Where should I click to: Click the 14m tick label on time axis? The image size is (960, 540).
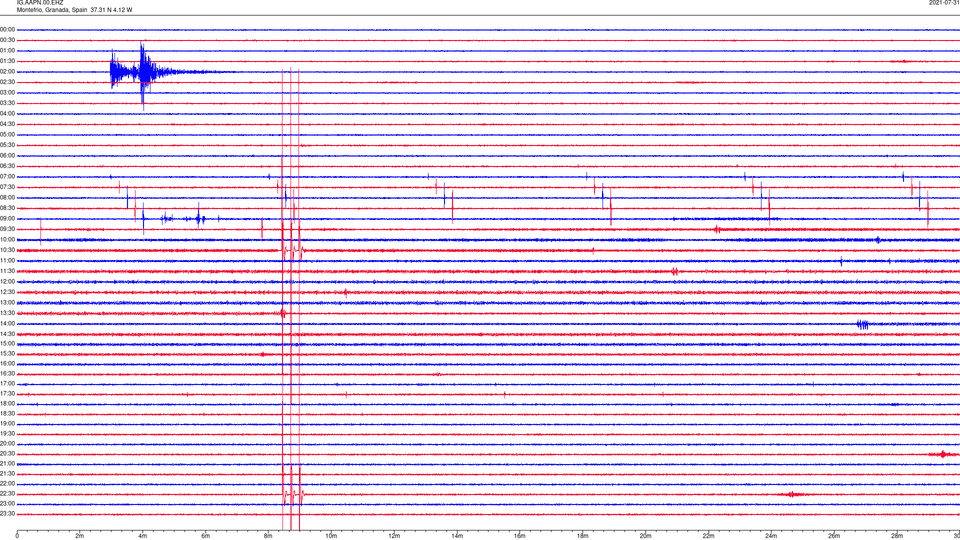(x=457, y=536)
